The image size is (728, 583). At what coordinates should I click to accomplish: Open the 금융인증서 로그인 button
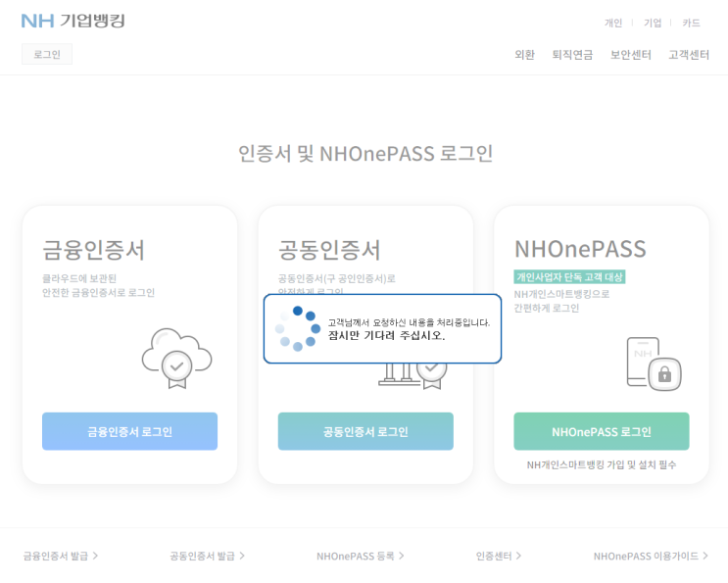coord(129,431)
